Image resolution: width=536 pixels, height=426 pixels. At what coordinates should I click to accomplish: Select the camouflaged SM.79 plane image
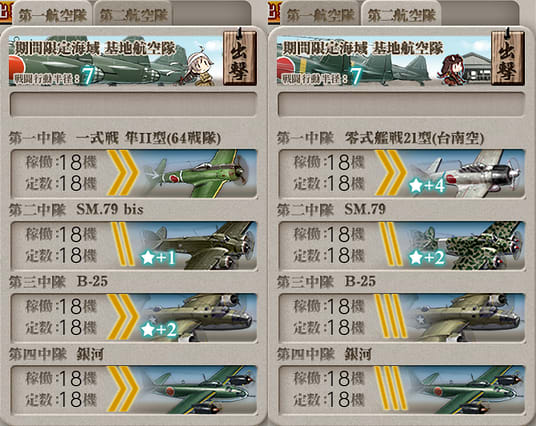point(466,245)
